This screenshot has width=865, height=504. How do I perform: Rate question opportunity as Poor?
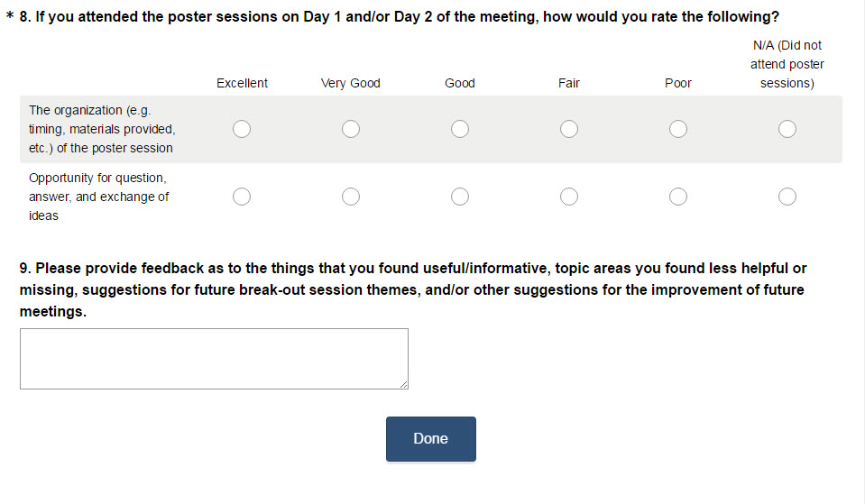pyautogui.click(x=678, y=197)
